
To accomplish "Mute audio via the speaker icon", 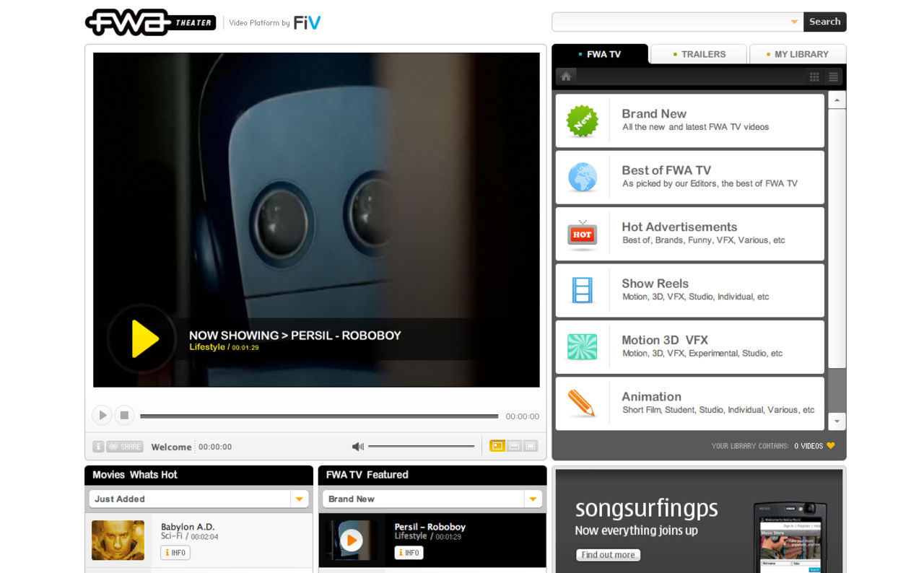I will point(357,447).
